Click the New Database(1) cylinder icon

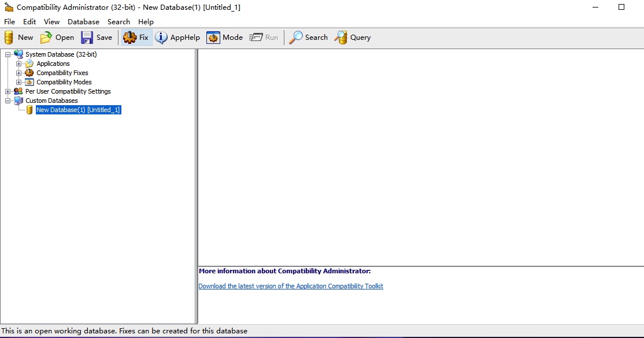tap(29, 110)
